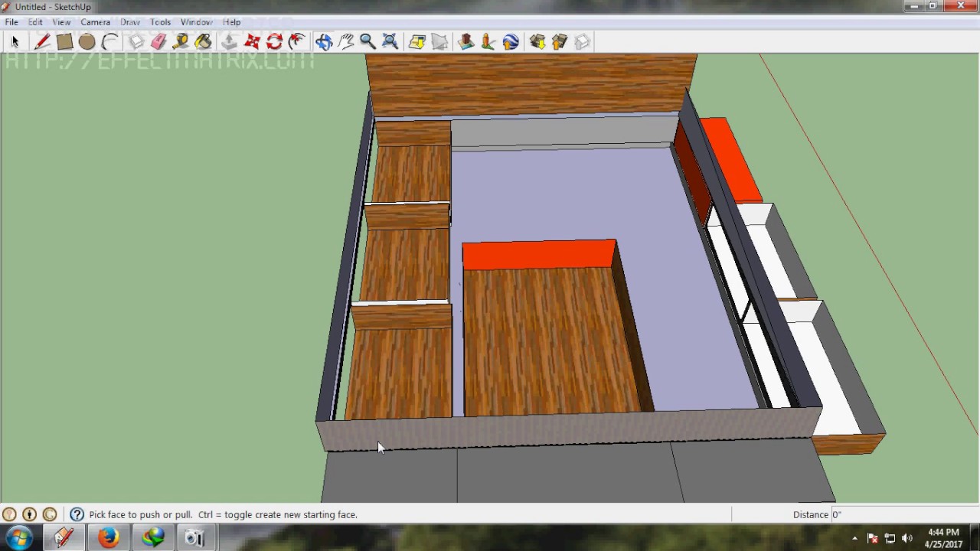Click the Preview in Google Earth icon
The height and width of the screenshot is (551, 980).
click(x=511, y=41)
